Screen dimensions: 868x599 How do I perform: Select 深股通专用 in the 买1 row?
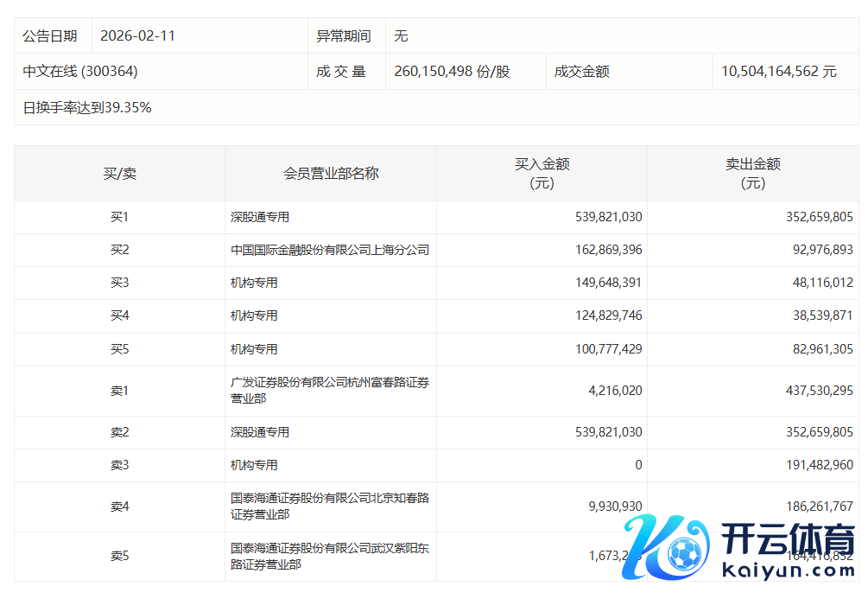[254, 218]
